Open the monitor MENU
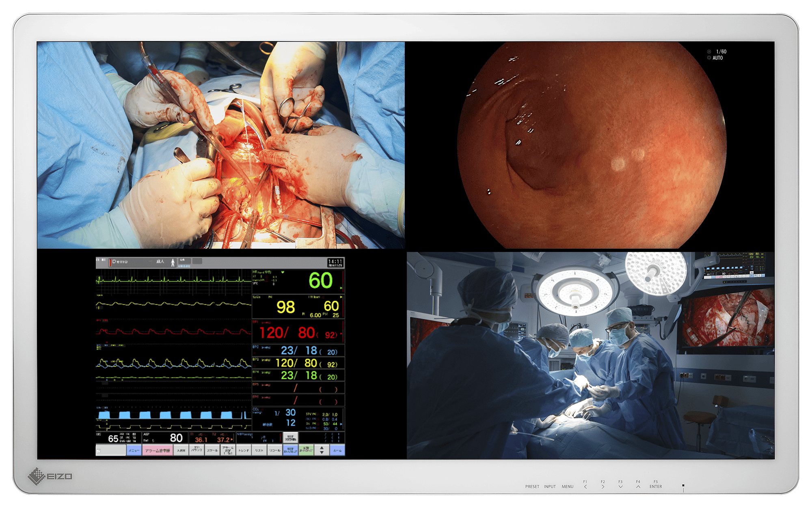This screenshot has height=508, width=812. pos(567,486)
